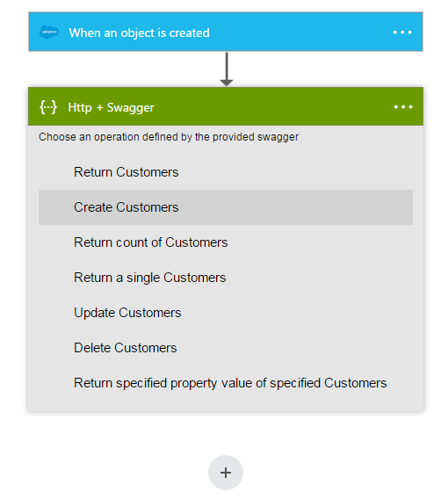The image size is (448, 499).
Task: Click the Http + Swagger curly braces icon
Action: point(48,107)
